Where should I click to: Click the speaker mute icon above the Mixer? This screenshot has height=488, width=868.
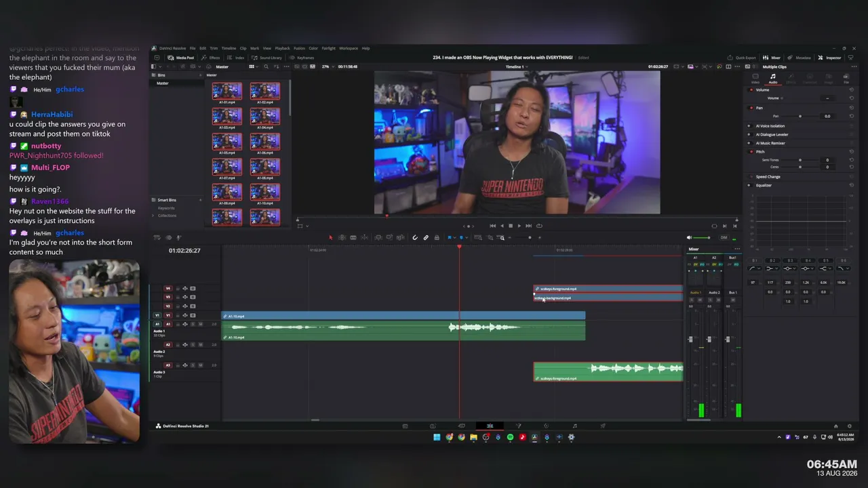[690, 238]
